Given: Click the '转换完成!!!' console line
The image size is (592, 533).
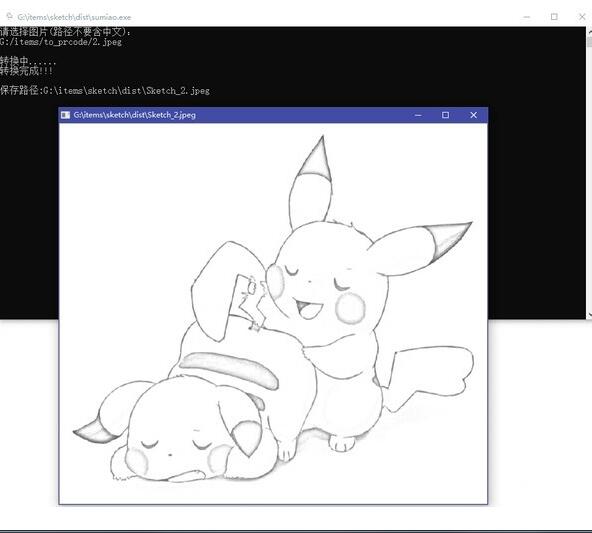Looking at the screenshot, I should coord(26,71).
